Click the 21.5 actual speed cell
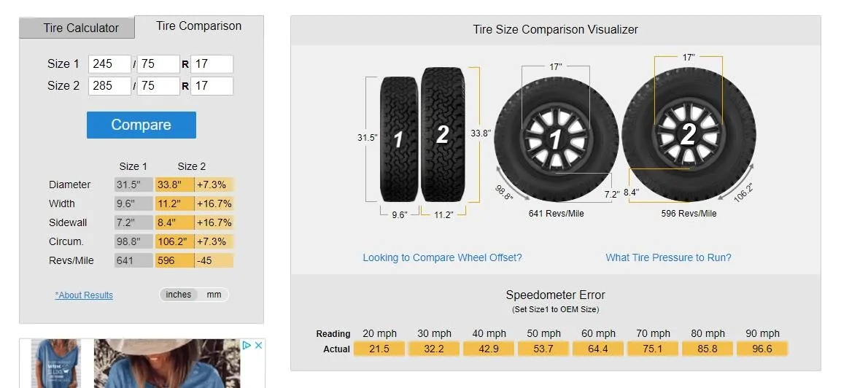Screen dimensions: 868x388 pyautogui.click(x=379, y=349)
